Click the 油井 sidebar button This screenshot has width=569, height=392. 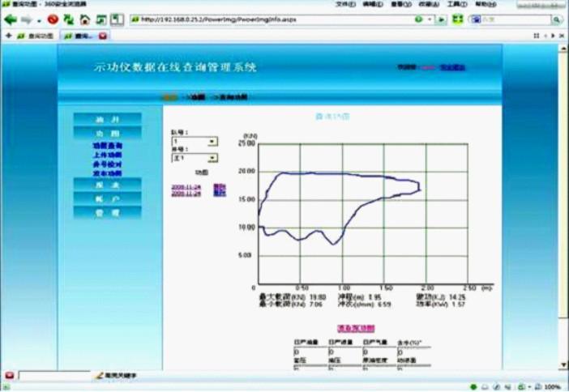point(108,119)
